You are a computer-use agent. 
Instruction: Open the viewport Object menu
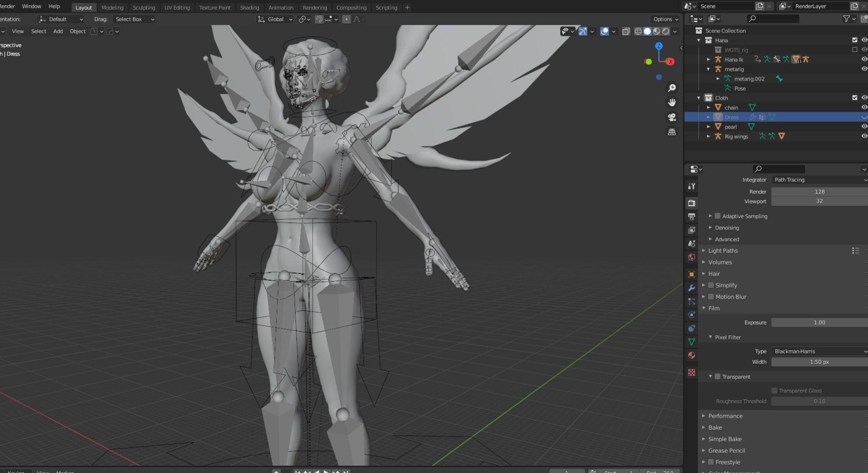[78, 32]
